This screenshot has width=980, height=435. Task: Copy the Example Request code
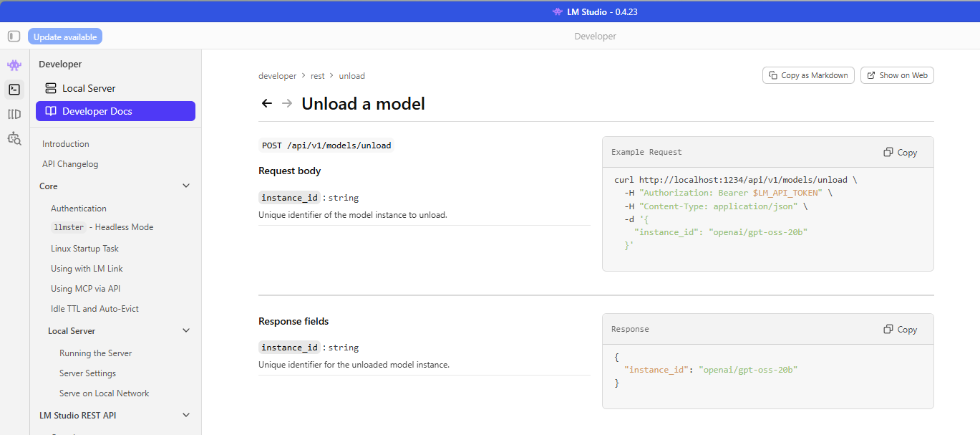tap(900, 152)
